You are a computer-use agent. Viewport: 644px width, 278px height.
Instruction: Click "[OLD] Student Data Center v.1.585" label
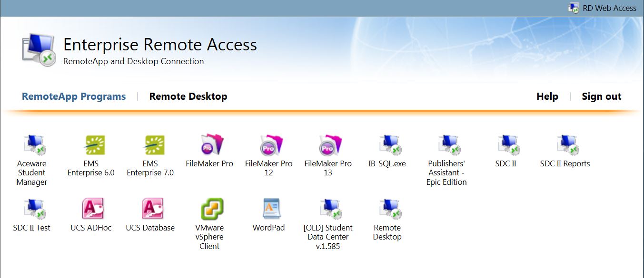click(328, 237)
